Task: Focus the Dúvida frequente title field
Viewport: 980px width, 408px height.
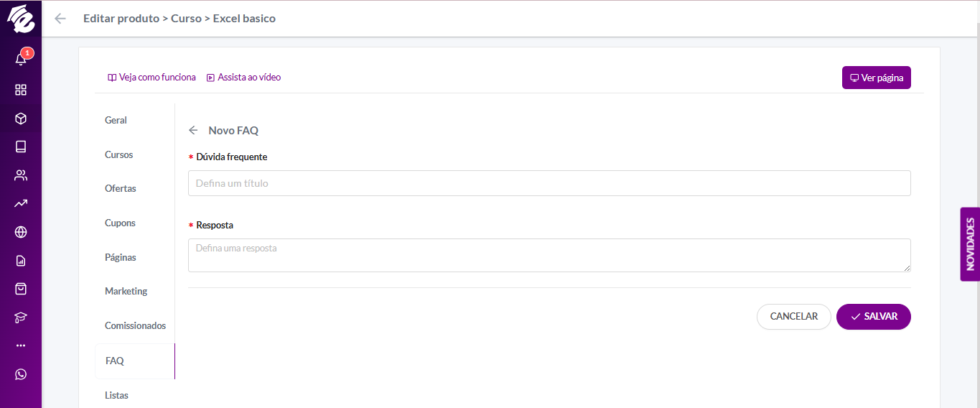Action: 549,183
